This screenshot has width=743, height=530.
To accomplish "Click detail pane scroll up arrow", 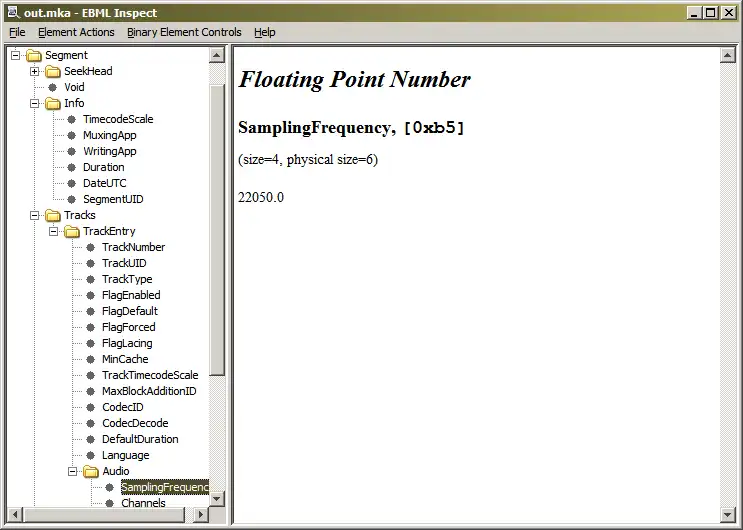I will (x=727, y=55).
